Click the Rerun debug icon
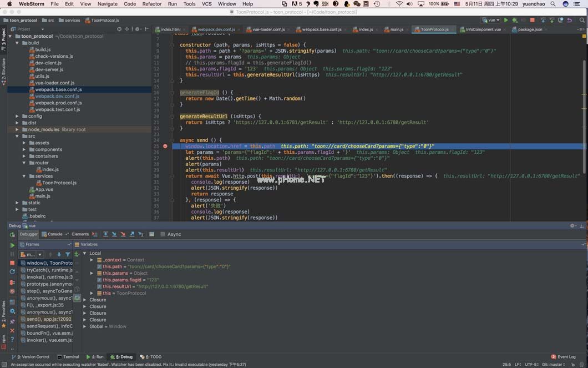Viewport: 588px width, 368px height. click(12, 235)
